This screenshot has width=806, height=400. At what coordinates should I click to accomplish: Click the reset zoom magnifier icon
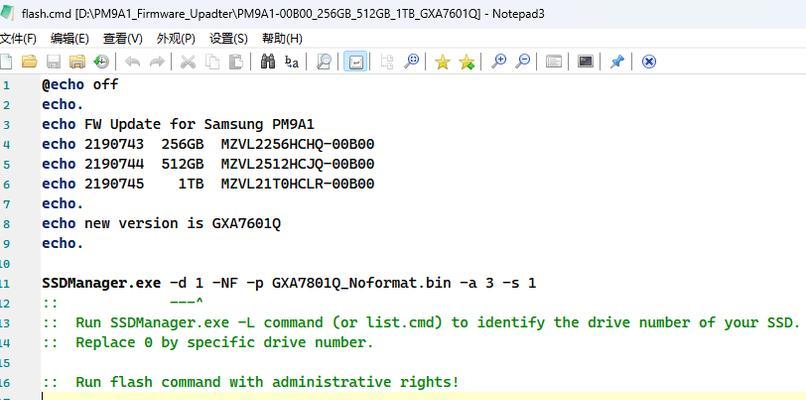[411, 62]
